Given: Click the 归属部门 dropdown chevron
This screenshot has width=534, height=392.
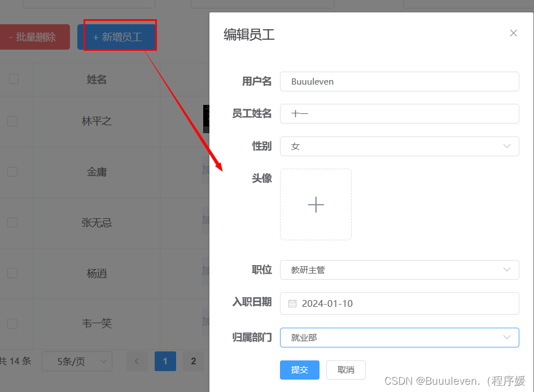Looking at the screenshot, I should tap(506, 337).
